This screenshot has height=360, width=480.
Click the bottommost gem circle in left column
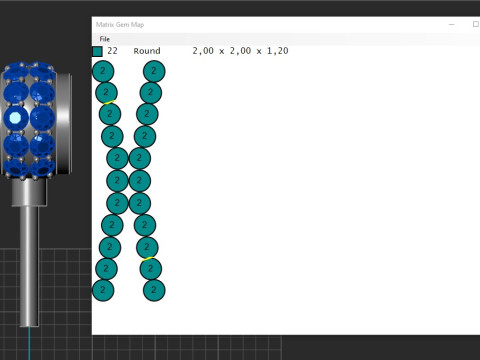coord(103,290)
